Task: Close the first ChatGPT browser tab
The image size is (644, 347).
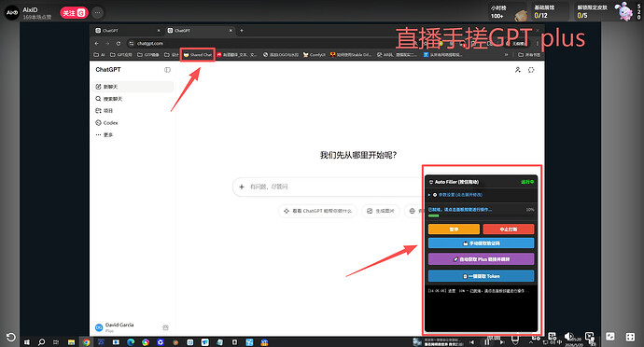Action: pyautogui.click(x=159, y=31)
